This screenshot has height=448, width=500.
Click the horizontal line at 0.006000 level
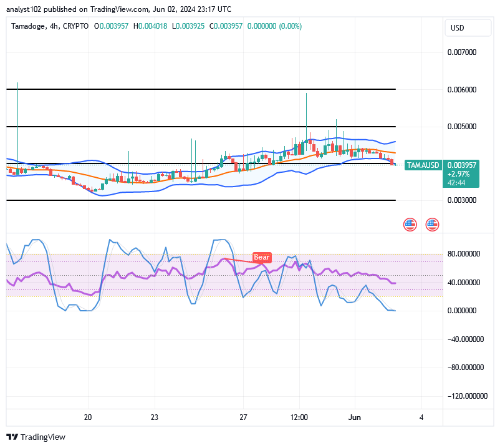[x=201, y=89]
